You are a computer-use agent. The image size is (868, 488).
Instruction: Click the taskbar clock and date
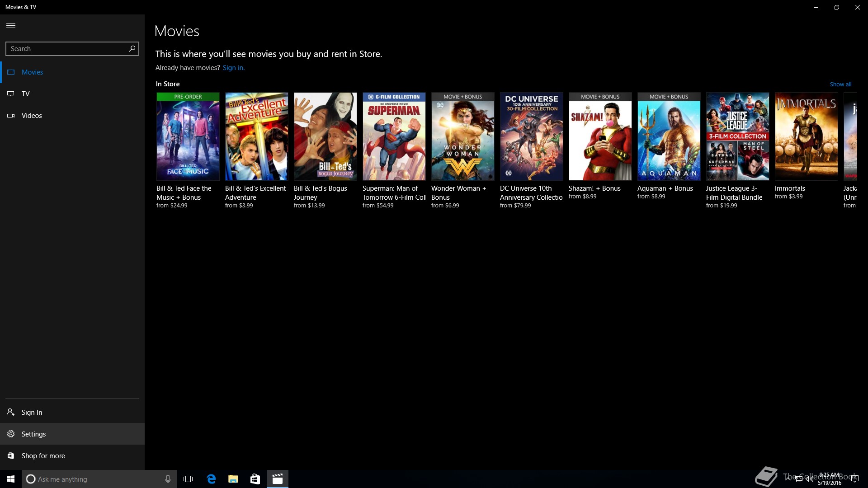click(x=830, y=479)
